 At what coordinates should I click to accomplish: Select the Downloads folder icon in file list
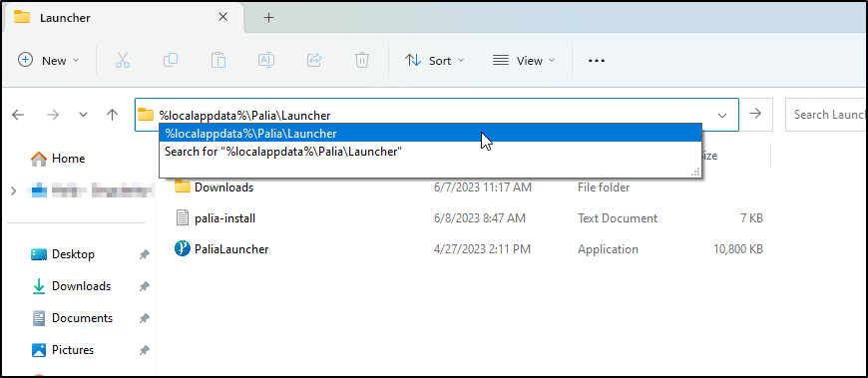click(x=183, y=188)
